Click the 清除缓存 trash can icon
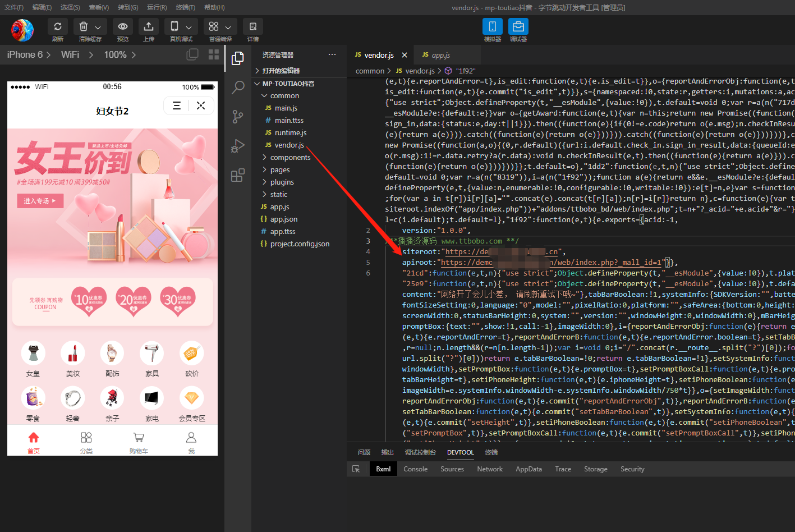The width and height of the screenshot is (795, 532). [84, 26]
